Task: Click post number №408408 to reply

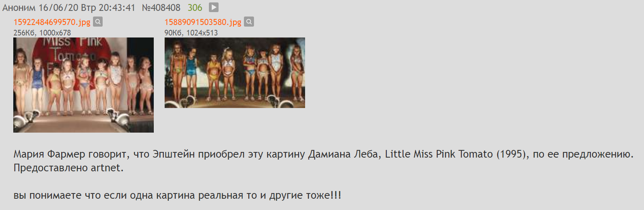Action: [161, 8]
